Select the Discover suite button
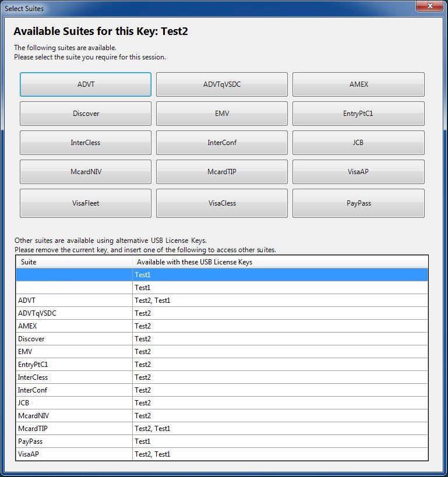 point(86,114)
